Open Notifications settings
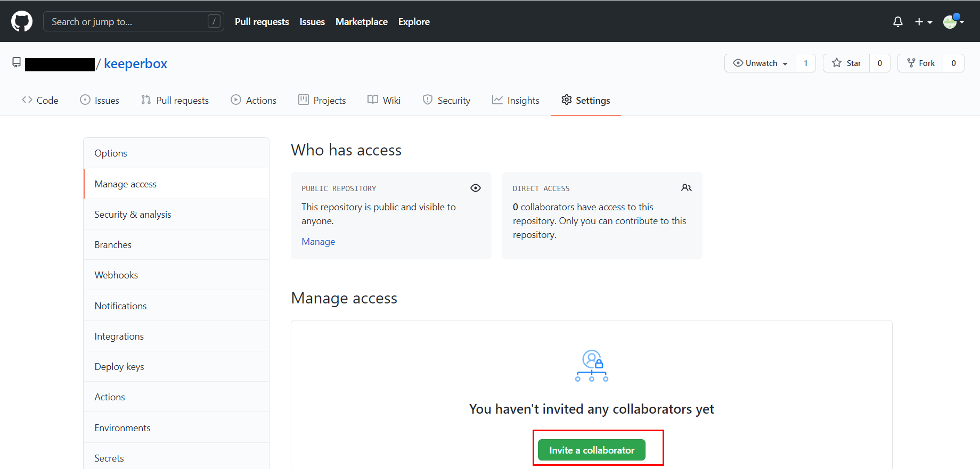The width and height of the screenshot is (980, 469). pyautogui.click(x=176, y=306)
